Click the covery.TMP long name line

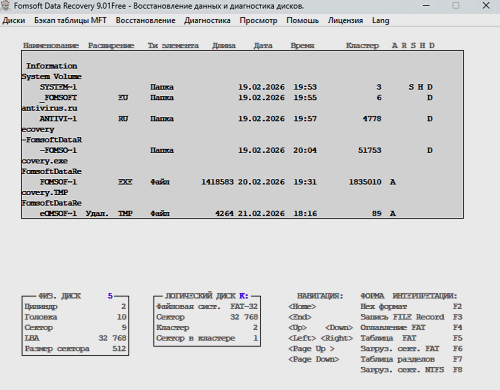(45, 193)
